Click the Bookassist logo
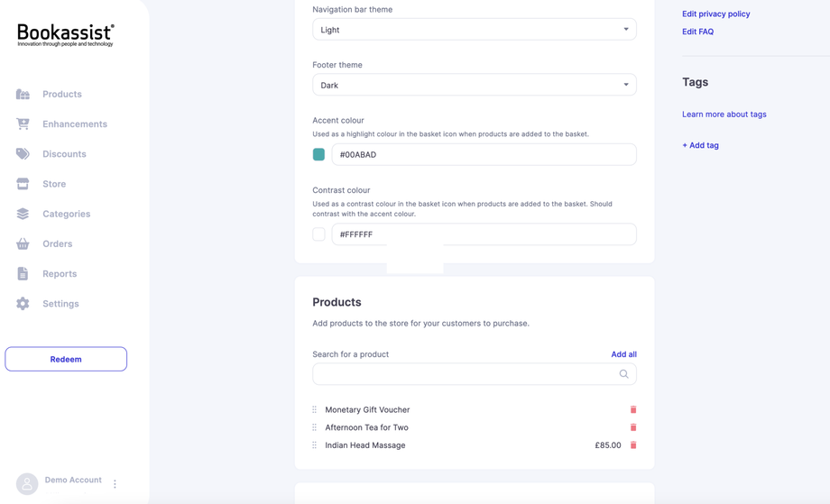This screenshot has width=830, height=504. (x=66, y=35)
